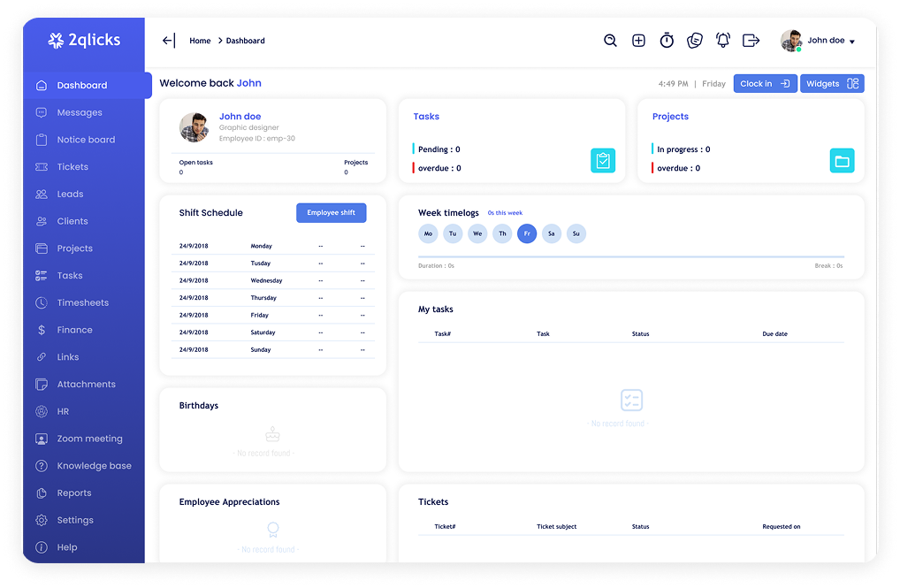
Task: Open the John doe profile name link
Action: click(240, 116)
